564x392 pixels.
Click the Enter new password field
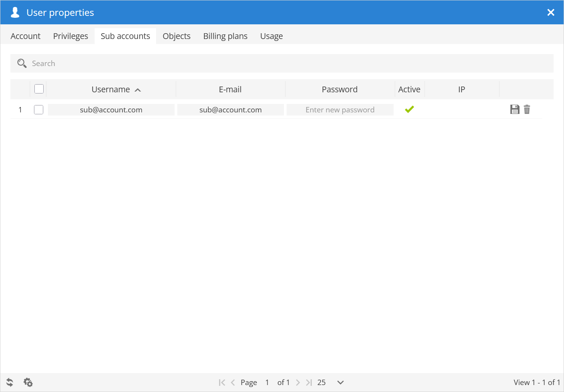[x=340, y=110]
